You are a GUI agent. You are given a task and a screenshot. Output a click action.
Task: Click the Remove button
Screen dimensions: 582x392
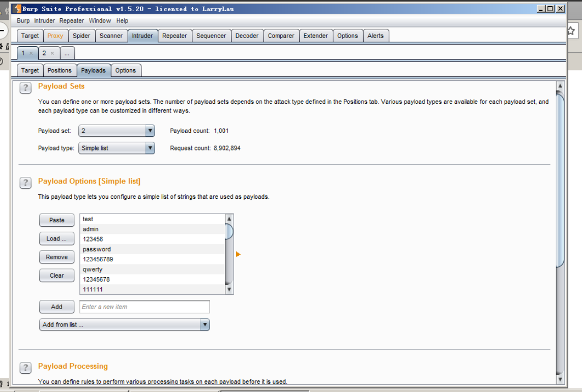[57, 257]
